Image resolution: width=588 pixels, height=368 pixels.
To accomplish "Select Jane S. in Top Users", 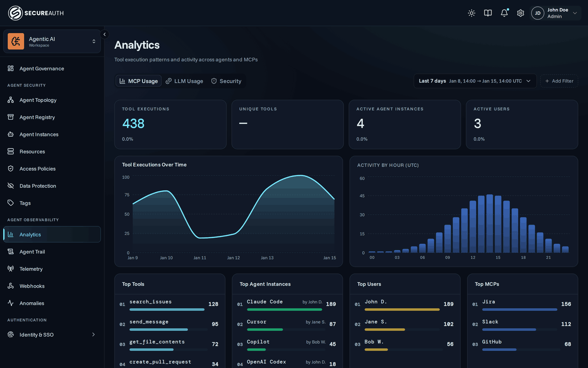I will [405, 324].
